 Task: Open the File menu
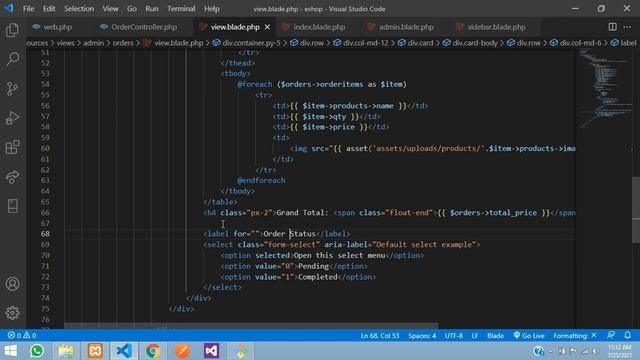(28, 9)
